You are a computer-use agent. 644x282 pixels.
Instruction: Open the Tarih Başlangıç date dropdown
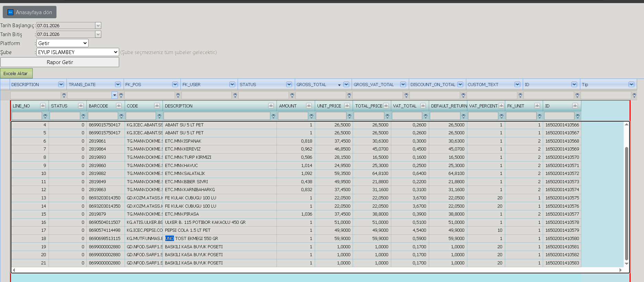coord(98,25)
